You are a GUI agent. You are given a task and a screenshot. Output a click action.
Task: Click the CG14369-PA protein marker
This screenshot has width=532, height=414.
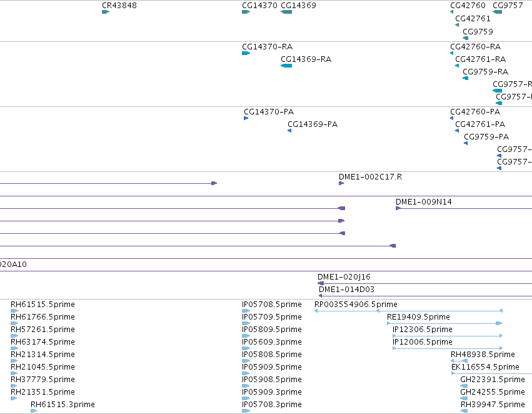coord(289,131)
